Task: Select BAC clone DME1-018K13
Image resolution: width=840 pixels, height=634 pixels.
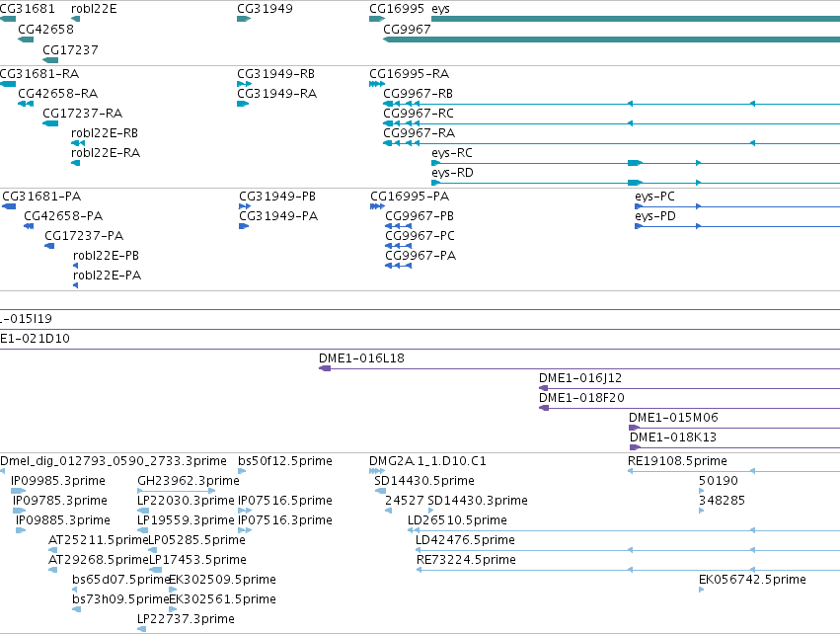Action: click(x=673, y=437)
